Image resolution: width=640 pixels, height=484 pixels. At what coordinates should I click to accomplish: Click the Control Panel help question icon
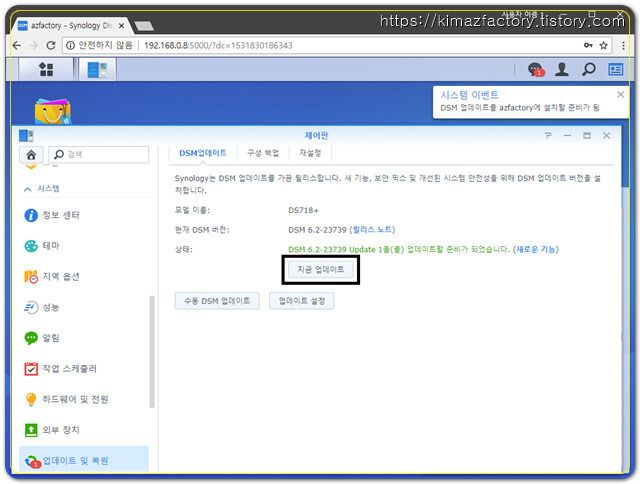click(548, 135)
